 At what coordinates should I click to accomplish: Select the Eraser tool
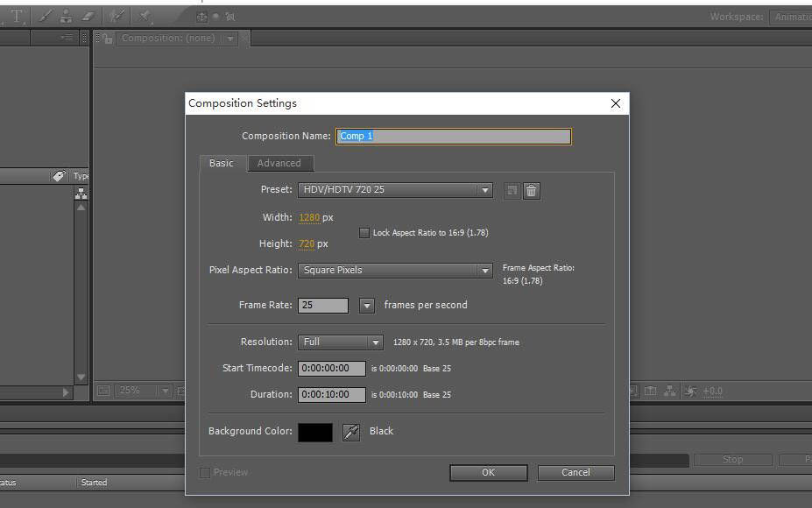pyautogui.click(x=87, y=17)
